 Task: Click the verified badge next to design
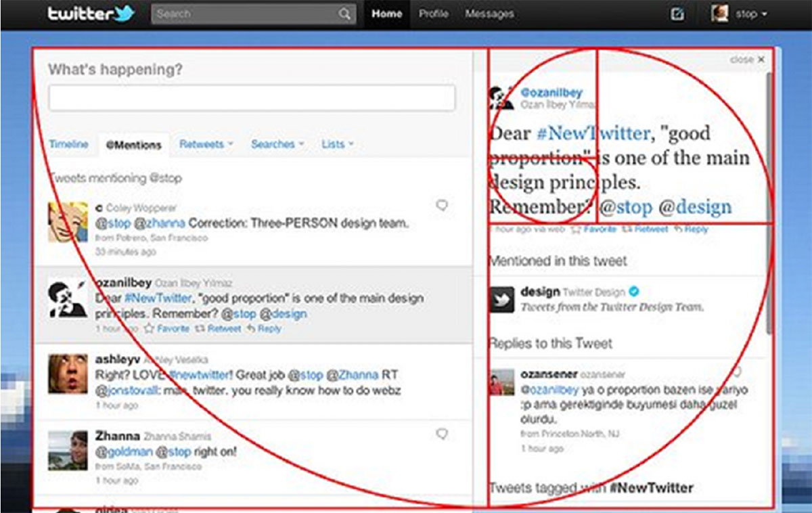(633, 292)
